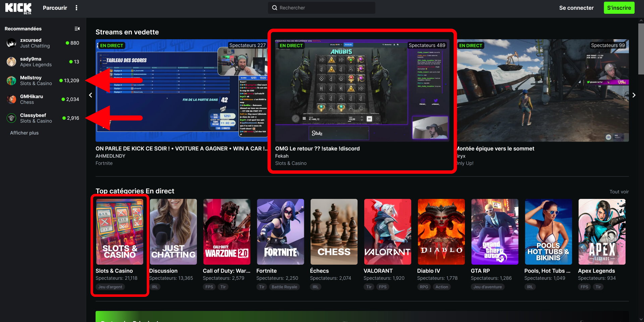Screen dimensions: 644x322
Task: Click IRL tag under Discussion
Action: (x=155, y=287)
